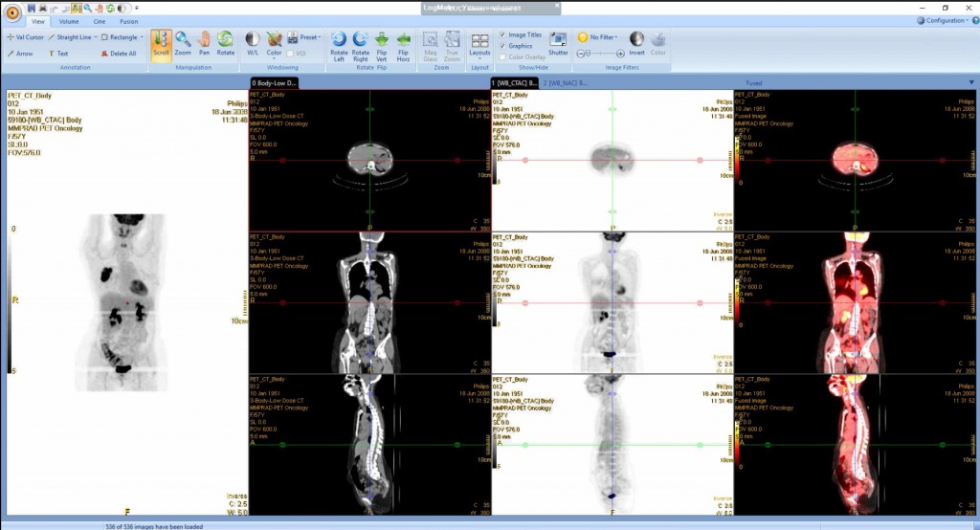Screen dimensions: 980x530
Task: Switch to the Volume ribbon tab
Action: coord(69,21)
